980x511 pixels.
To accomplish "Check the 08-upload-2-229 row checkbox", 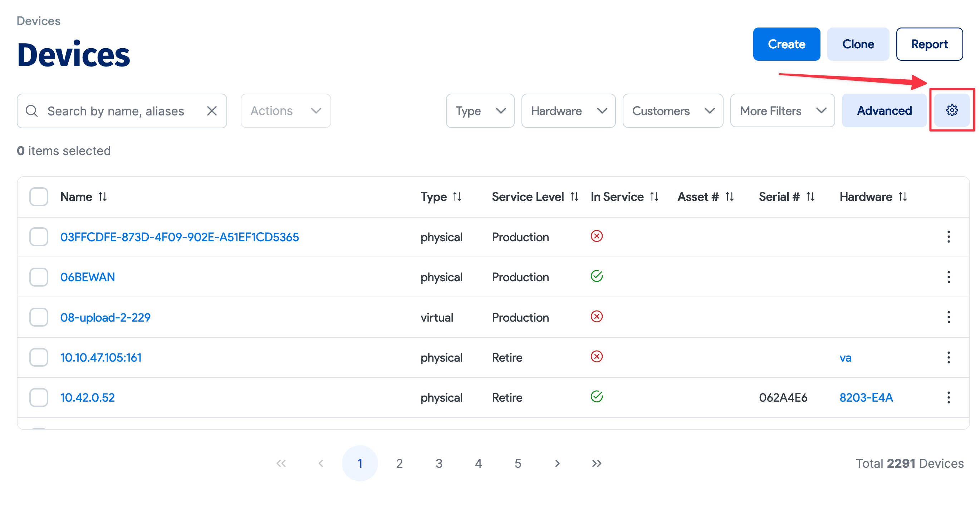I will (x=39, y=317).
